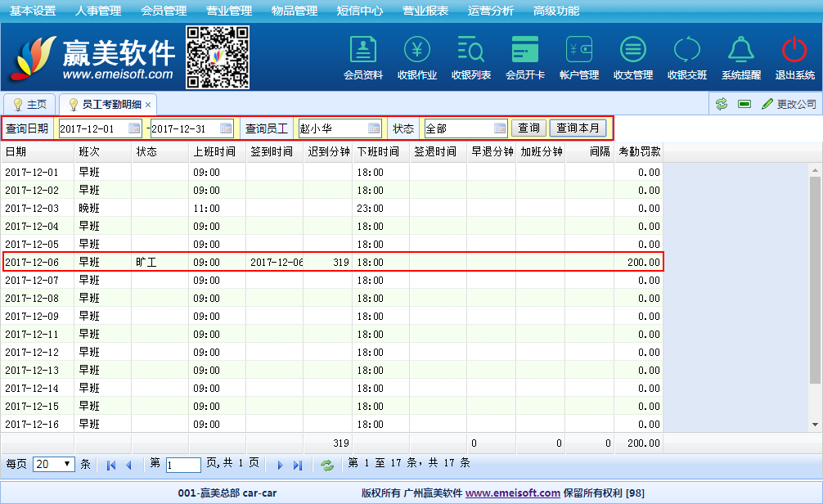Open the 人事管理 menu
823x504 pixels.
tap(97, 11)
